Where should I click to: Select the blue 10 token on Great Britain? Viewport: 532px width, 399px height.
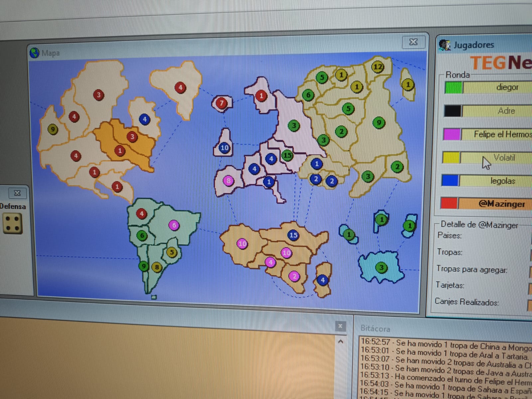(224, 148)
